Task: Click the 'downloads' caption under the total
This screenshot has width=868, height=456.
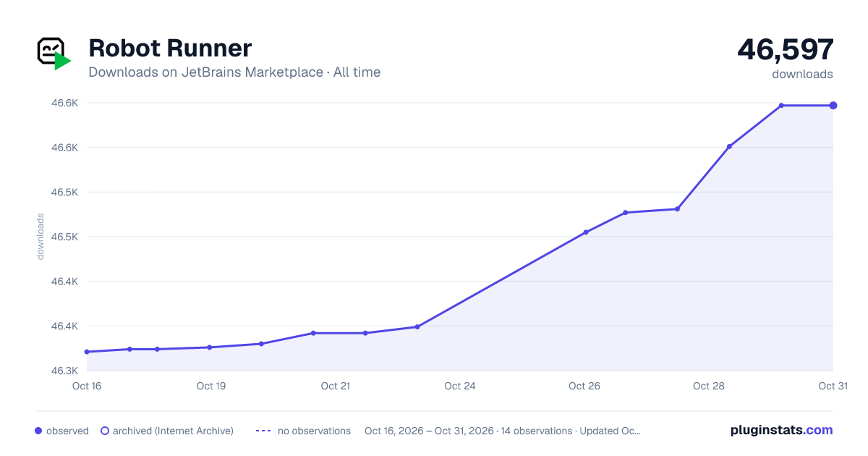Action: pos(802,74)
